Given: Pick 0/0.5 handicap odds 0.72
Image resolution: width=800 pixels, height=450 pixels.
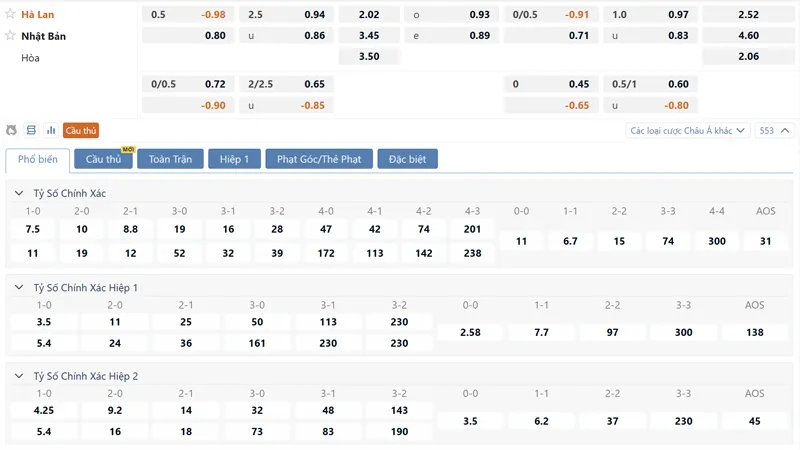Looking at the screenshot, I should coord(188,84).
